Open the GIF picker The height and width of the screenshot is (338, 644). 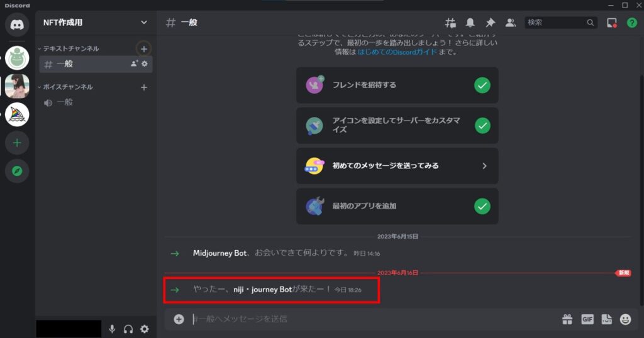click(587, 319)
